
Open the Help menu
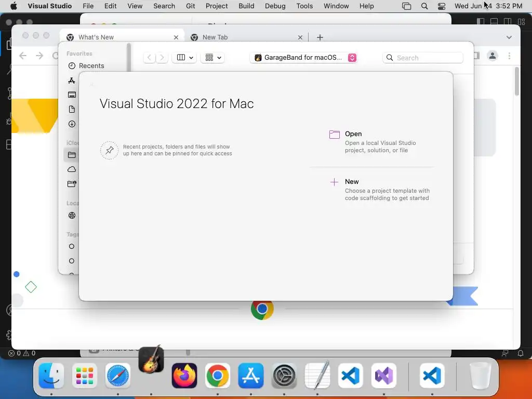pyautogui.click(x=366, y=6)
